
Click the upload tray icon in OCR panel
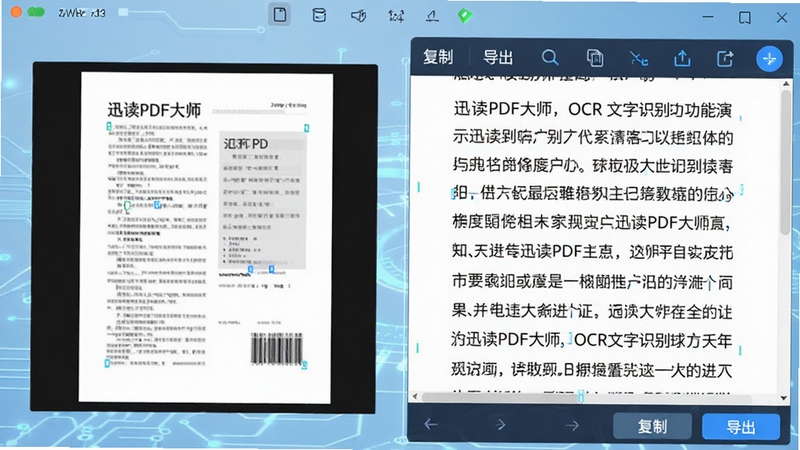coord(682,59)
